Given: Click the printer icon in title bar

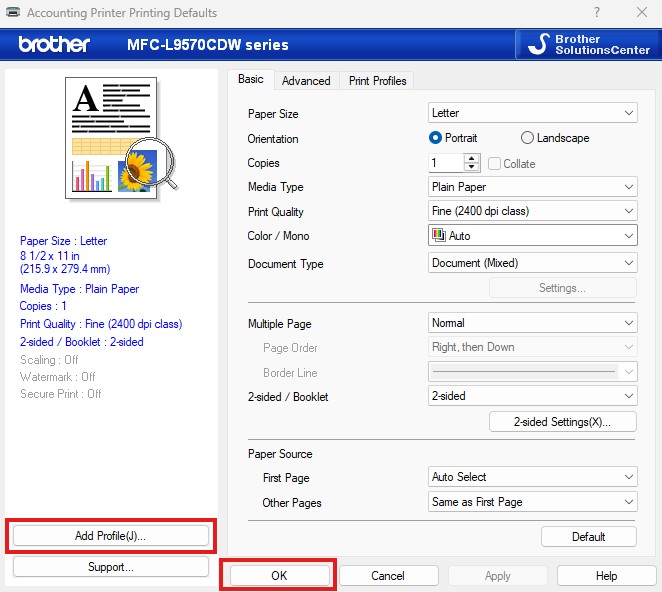Looking at the screenshot, I should coord(13,12).
